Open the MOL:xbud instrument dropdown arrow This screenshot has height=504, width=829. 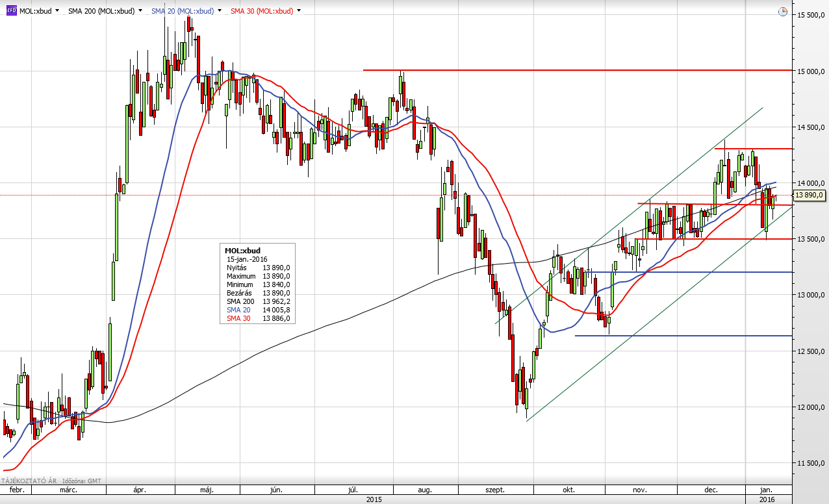tap(57, 11)
